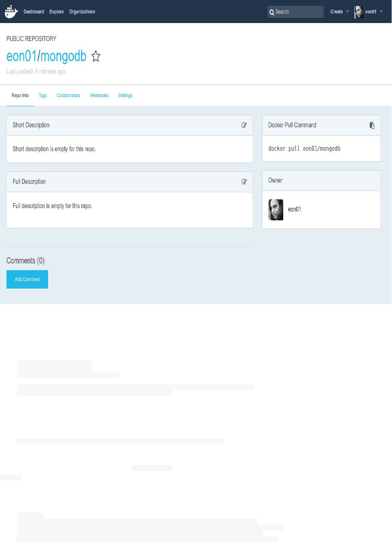Go to Dashboard
The height and width of the screenshot is (542, 392).
click(x=34, y=12)
